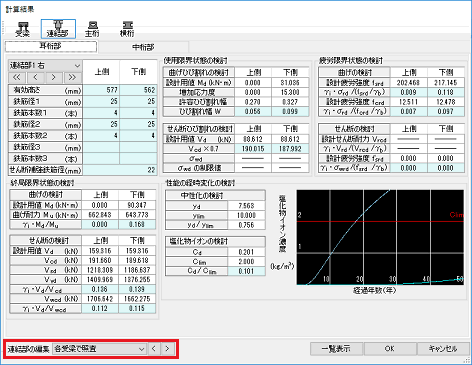The image size is (472, 365).
Task: Click the Clim value 2.000
Action: (246, 262)
